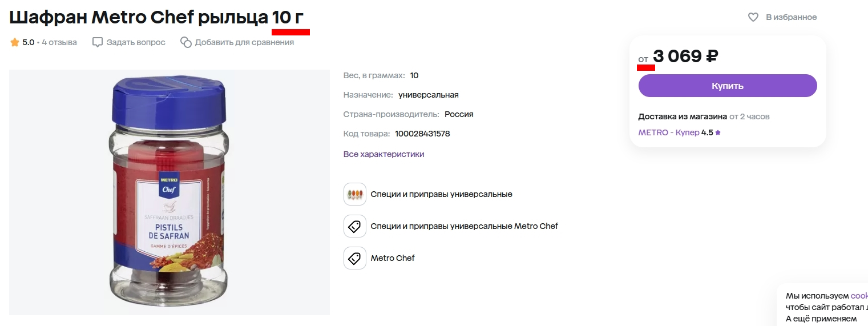Open Специи и приправы универсальные category
The height and width of the screenshot is (326, 868).
point(442,194)
